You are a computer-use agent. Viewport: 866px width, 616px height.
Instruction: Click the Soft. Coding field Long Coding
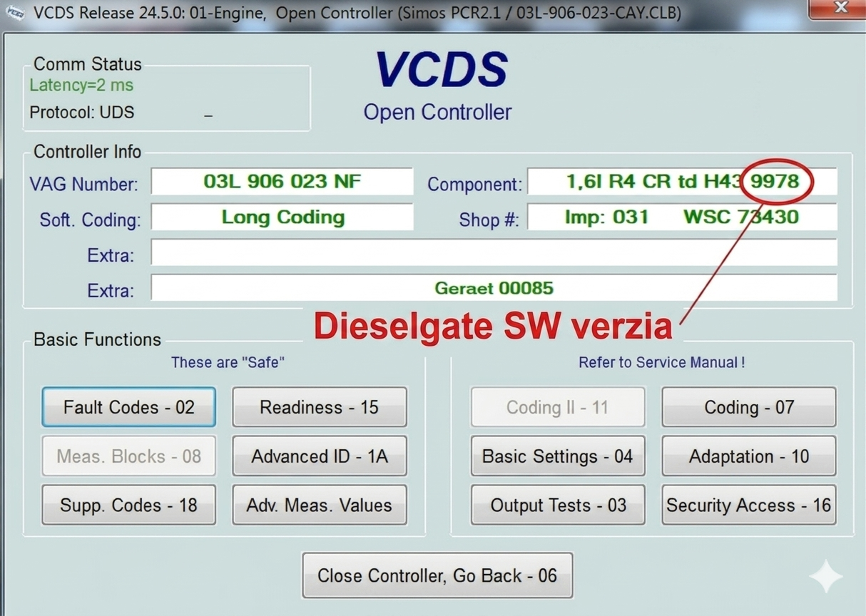[x=282, y=217]
